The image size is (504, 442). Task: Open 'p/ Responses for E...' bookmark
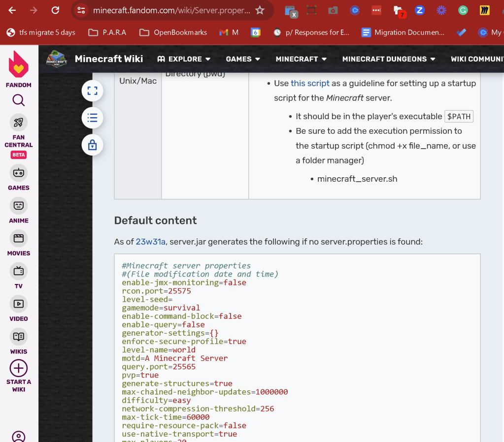coord(311,32)
